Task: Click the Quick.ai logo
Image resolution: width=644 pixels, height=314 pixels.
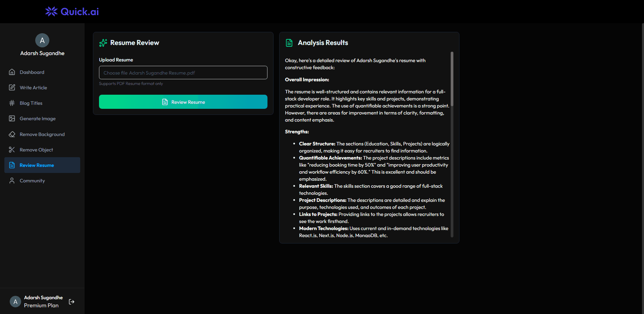Action: (72, 12)
